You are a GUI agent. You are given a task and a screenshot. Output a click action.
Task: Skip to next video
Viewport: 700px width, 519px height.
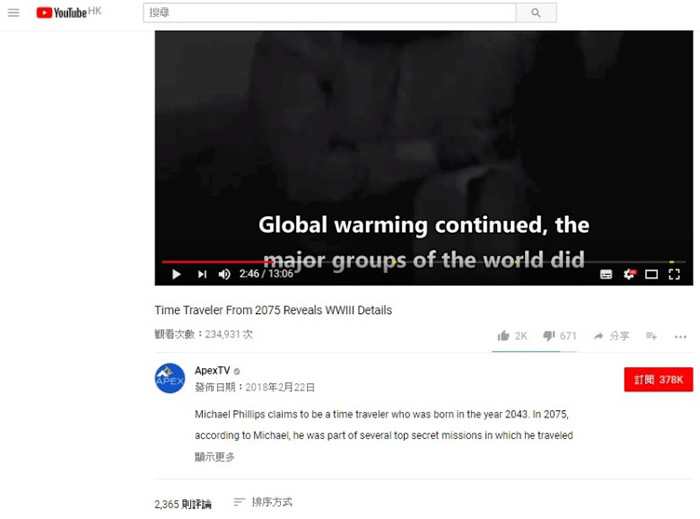(202, 274)
